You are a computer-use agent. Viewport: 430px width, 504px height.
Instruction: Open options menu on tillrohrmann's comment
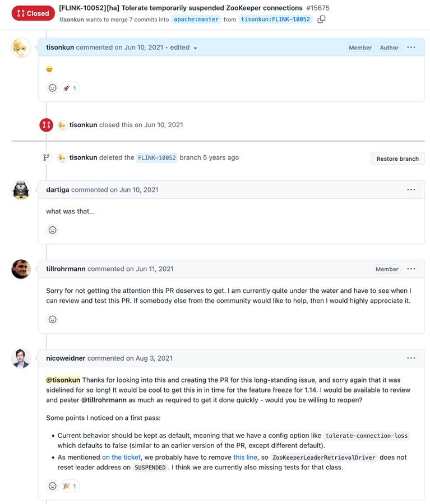pyautogui.click(x=411, y=269)
